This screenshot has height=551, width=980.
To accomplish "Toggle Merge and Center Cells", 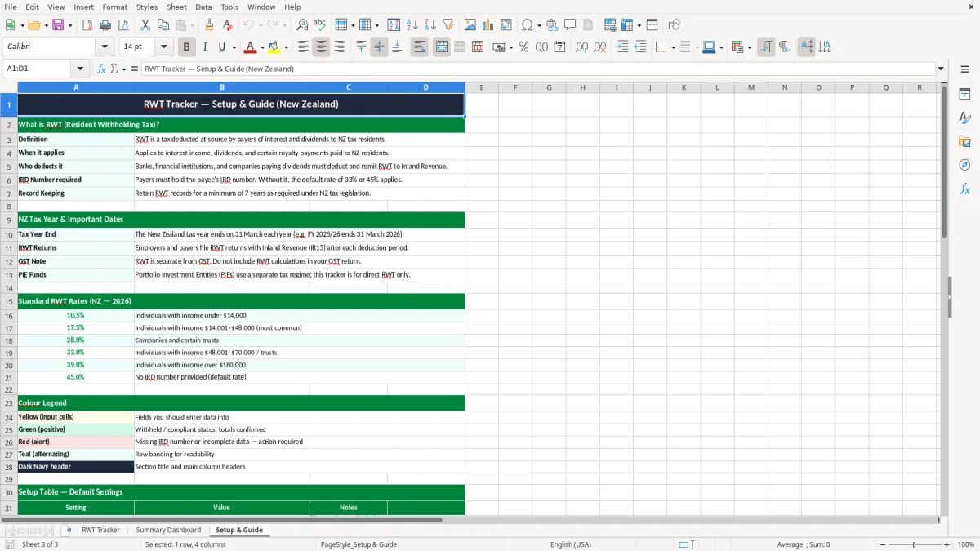I will (x=441, y=47).
